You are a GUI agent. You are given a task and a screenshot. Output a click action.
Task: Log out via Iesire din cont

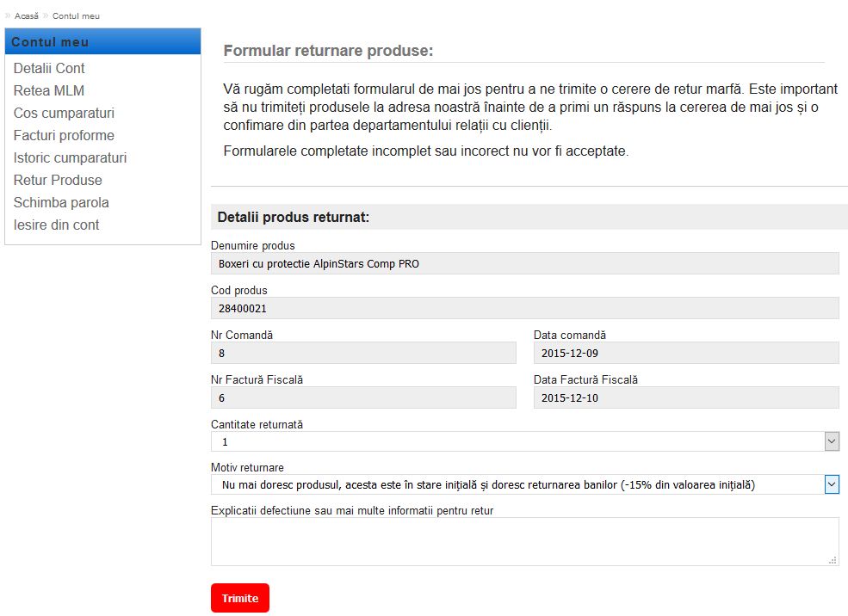click(x=56, y=225)
